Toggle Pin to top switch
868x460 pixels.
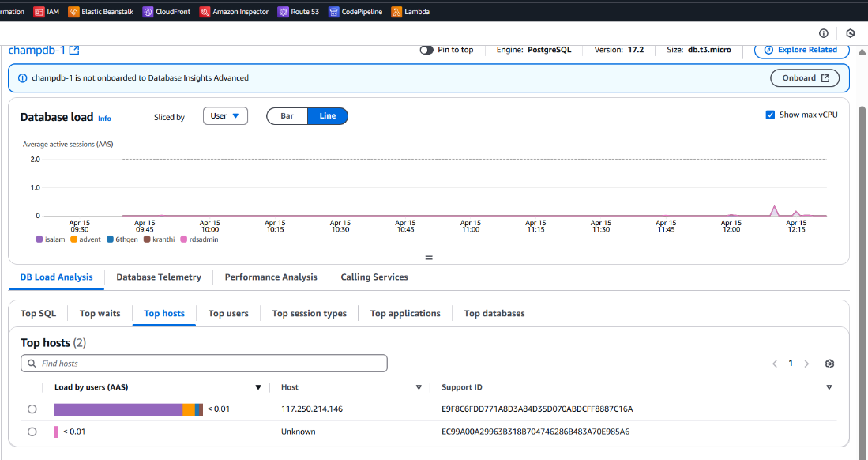426,50
